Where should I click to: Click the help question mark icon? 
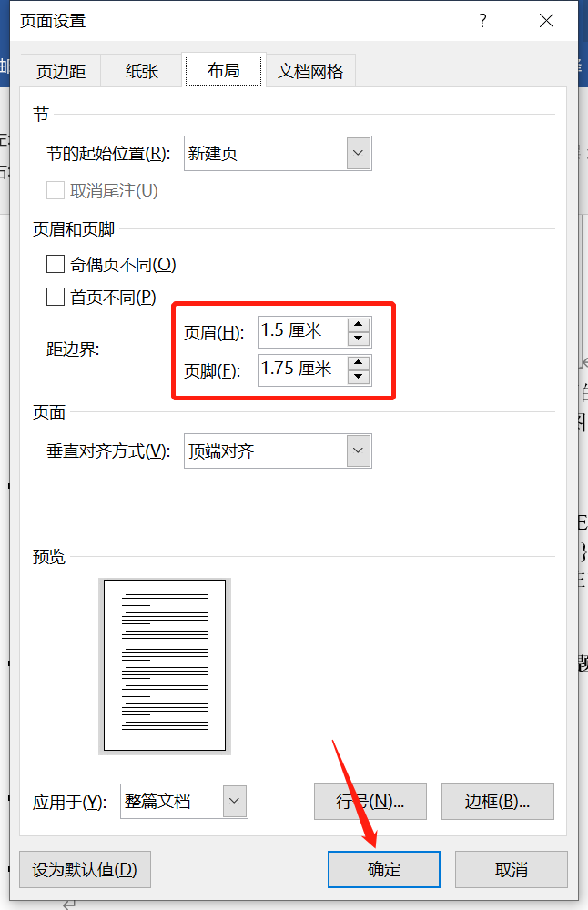[482, 20]
